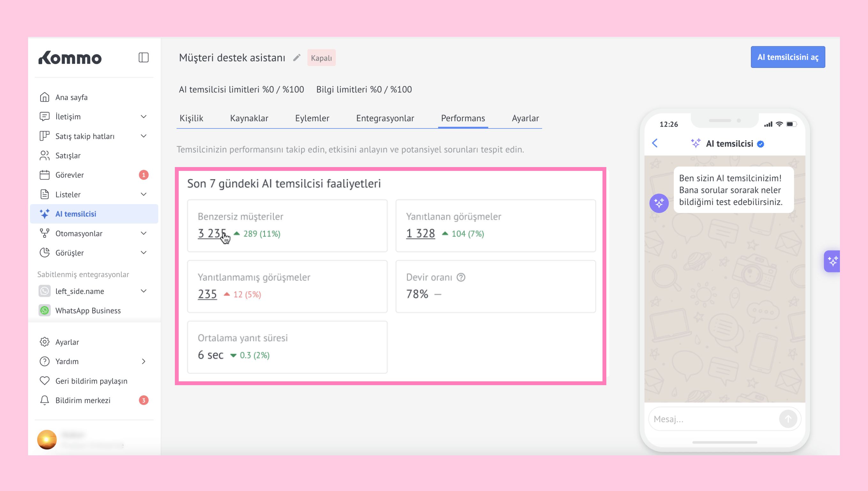This screenshot has height=491, width=868.
Task: Open the 1 328 Yanıtlanan görüşmeler link
Action: click(420, 233)
